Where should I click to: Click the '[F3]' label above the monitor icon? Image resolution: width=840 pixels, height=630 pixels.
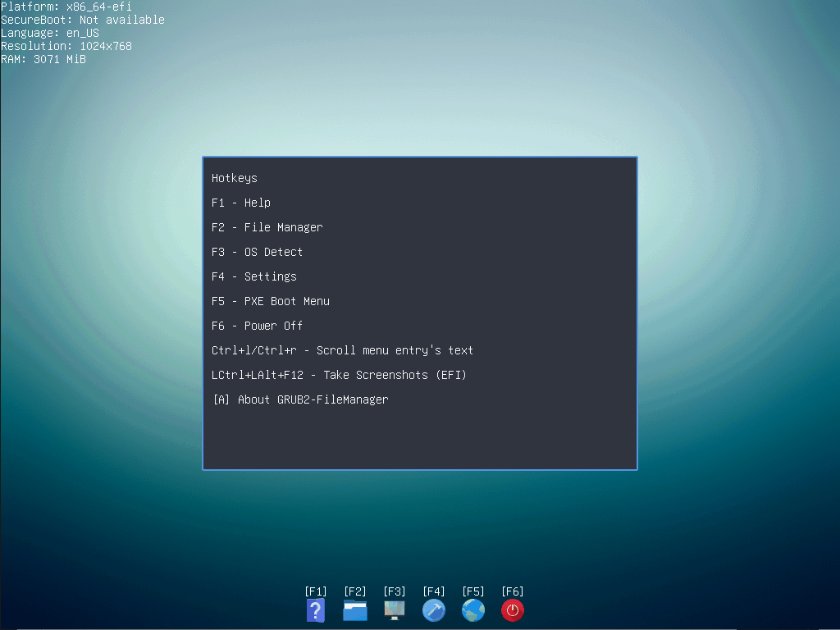point(395,591)
